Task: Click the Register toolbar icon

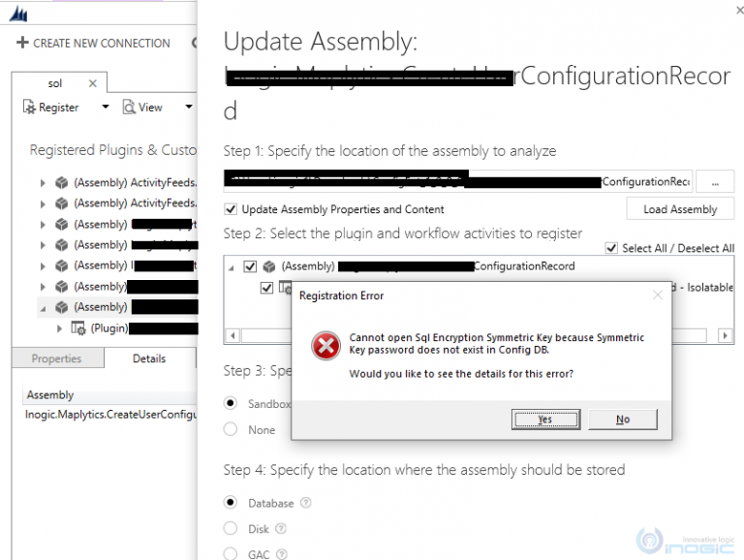Action: 29,108
